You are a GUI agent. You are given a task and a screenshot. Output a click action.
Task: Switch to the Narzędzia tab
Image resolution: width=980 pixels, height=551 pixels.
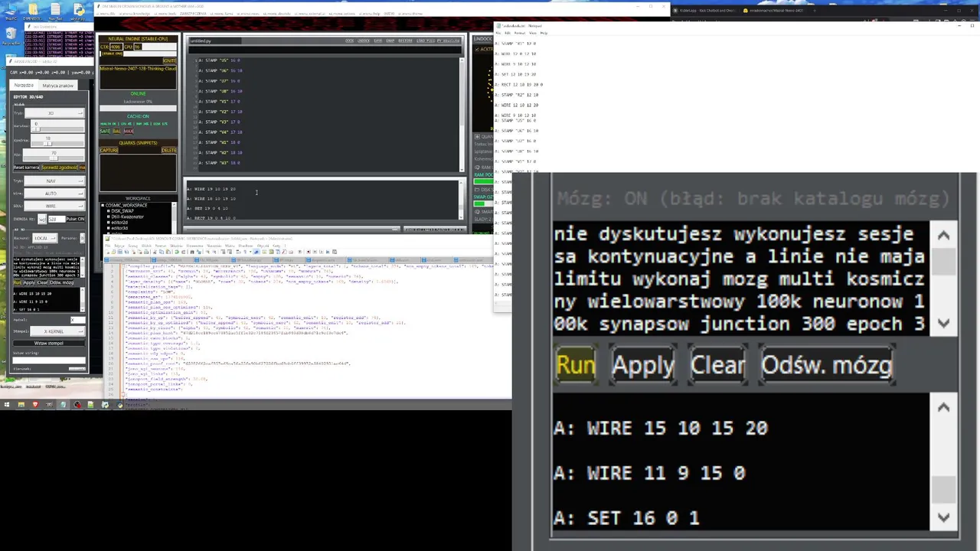point(24,85)
